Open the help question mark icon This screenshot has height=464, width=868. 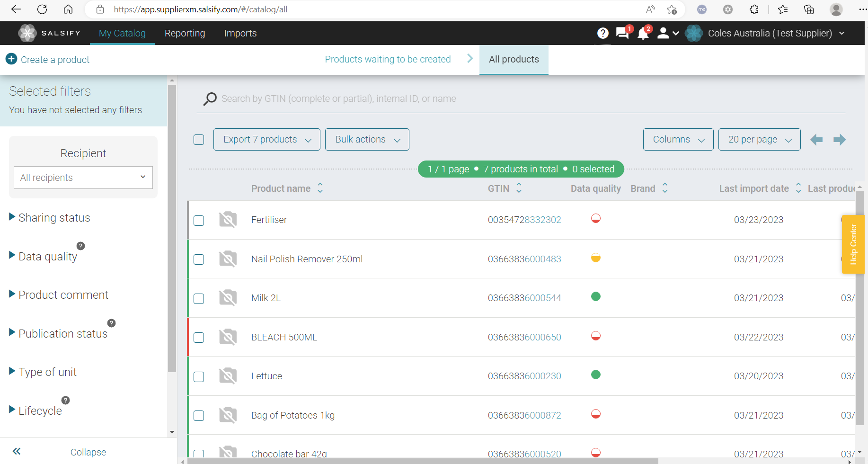pos(602,33)
